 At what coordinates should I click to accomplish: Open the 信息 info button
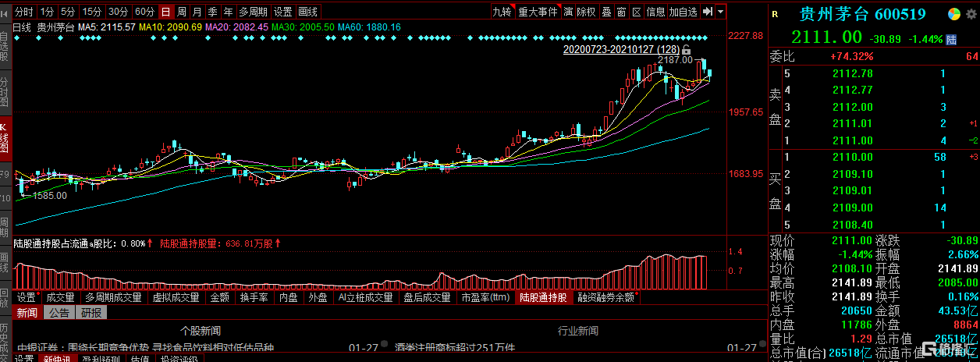(655, 12)
